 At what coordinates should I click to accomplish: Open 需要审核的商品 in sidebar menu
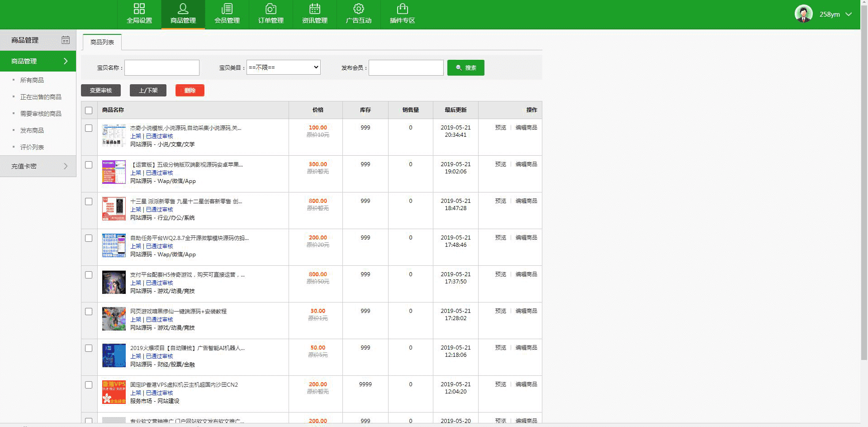41,114
